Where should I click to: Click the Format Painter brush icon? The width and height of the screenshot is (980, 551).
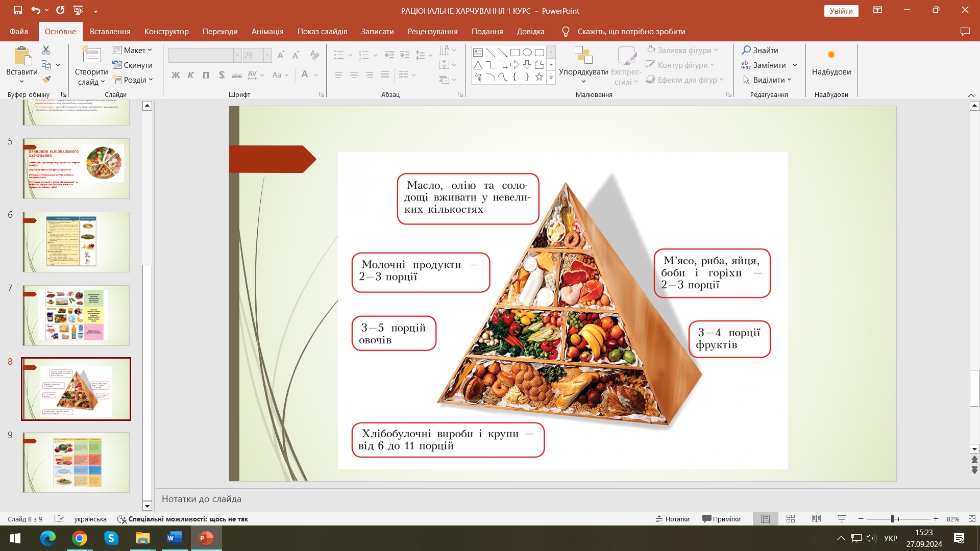46,80
